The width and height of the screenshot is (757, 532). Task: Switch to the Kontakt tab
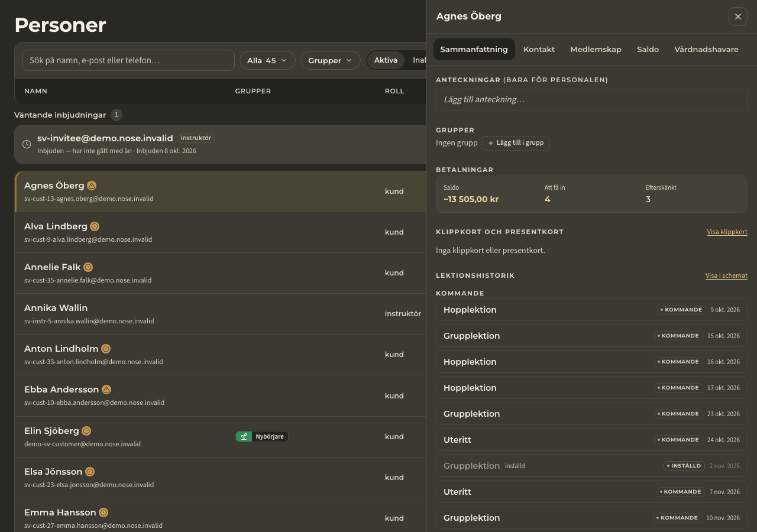(x=539, y=50)
